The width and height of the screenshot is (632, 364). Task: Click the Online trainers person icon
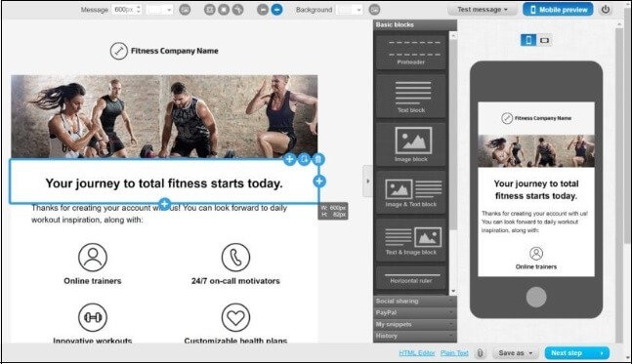[93, 257]
